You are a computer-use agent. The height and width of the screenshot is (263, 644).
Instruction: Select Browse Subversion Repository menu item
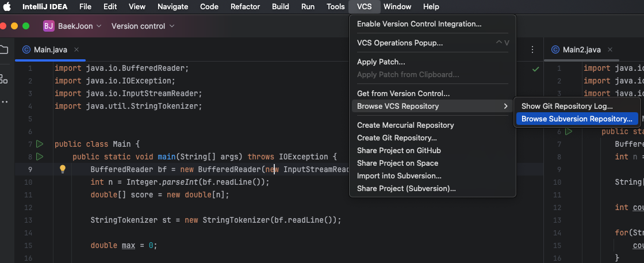tap(576, 119)
